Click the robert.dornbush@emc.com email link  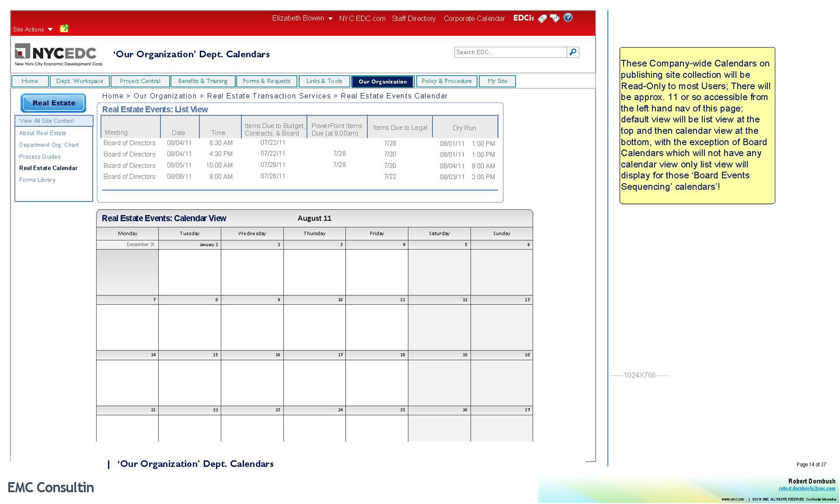tap(807, 488)
